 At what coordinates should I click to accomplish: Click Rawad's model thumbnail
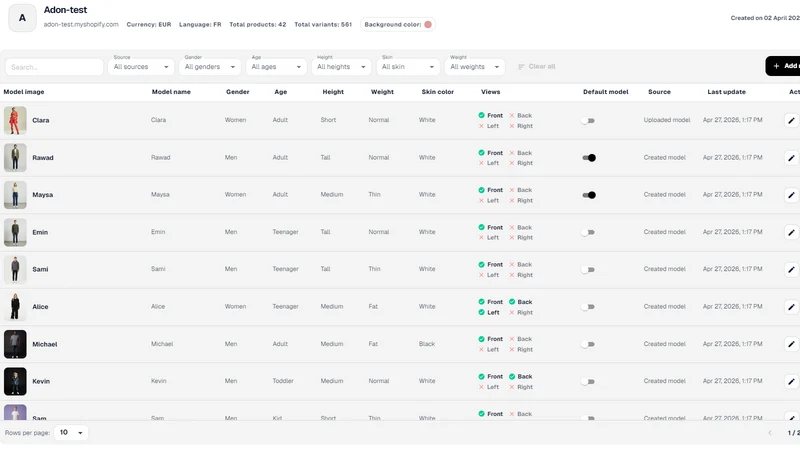pos(15,158)
